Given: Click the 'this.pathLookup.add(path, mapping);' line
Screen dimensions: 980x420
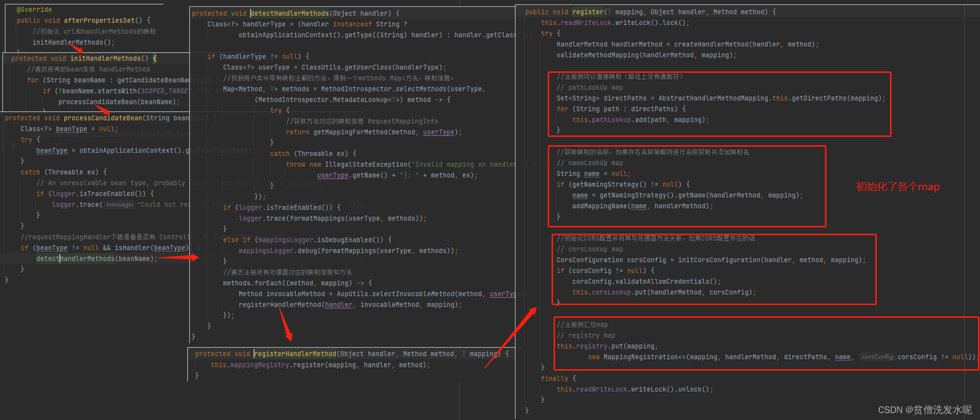Looking at the screenshot, I should point(641,120).
